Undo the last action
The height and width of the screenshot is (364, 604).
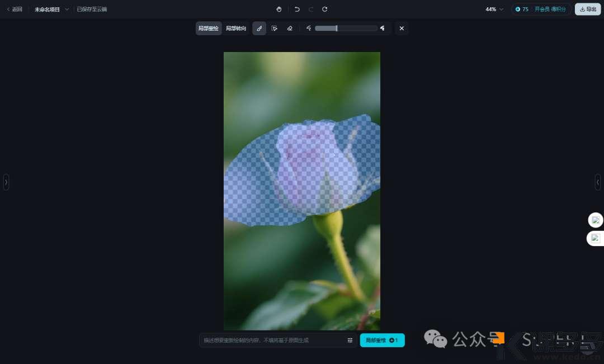(x=297, y=10)
